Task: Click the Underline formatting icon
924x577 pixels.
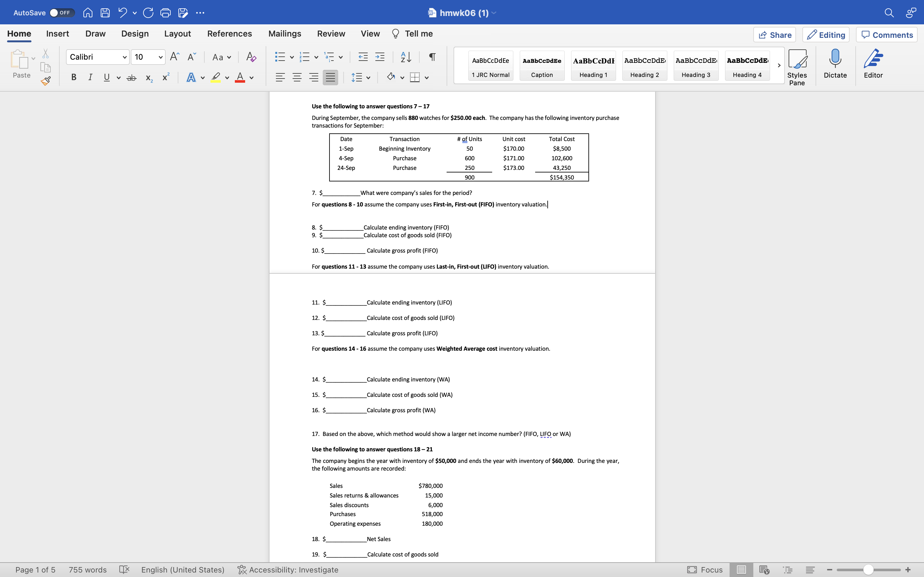Action: coord(107,78)
